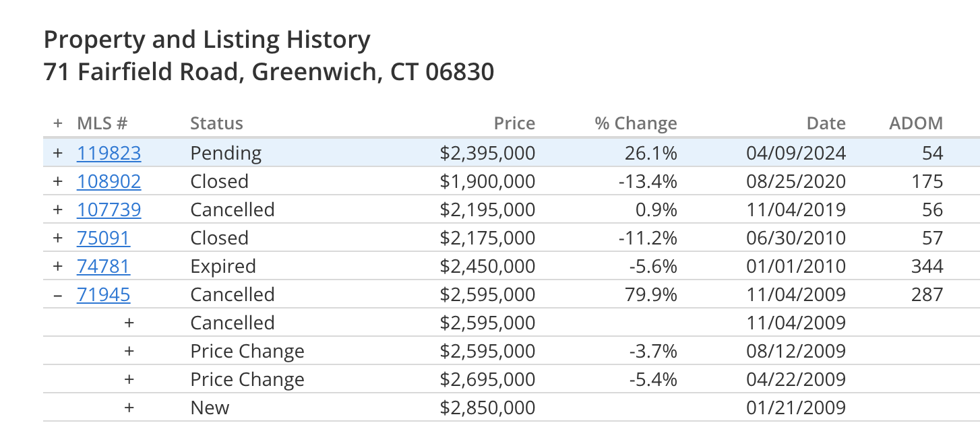Collapse the listing 71945 row
Screen dimensions: 980x423
(x=58, y=294)
